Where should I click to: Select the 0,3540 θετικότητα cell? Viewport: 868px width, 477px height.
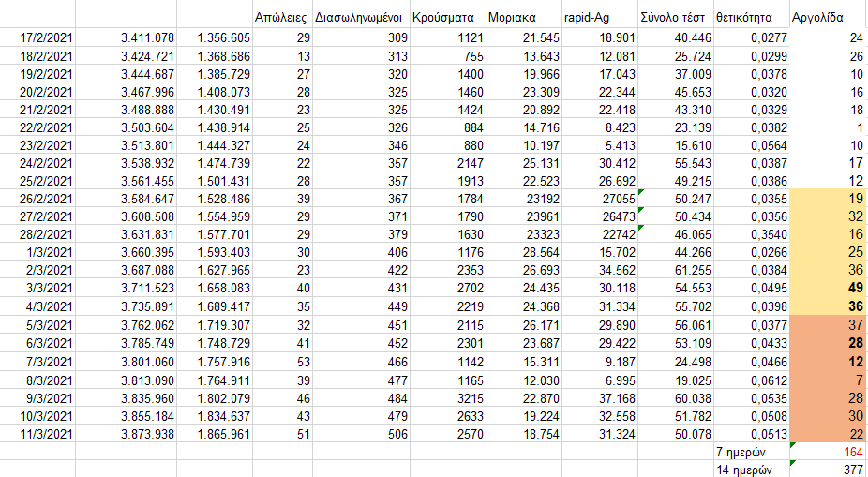[x=750, y=235]
